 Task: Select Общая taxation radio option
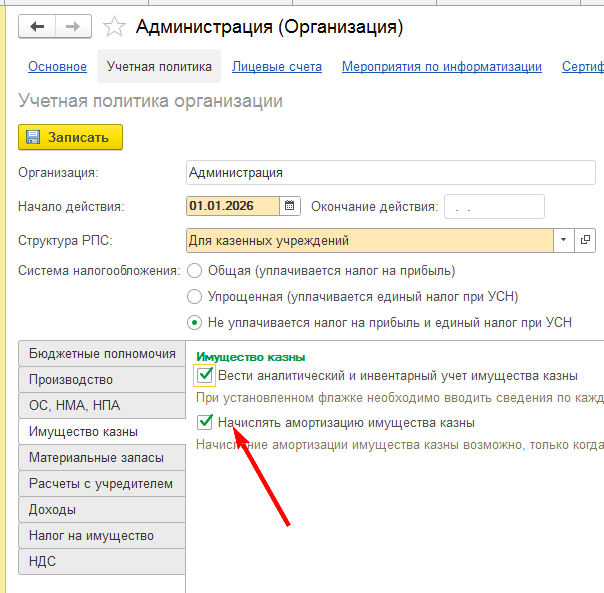[x=194, y=271]
